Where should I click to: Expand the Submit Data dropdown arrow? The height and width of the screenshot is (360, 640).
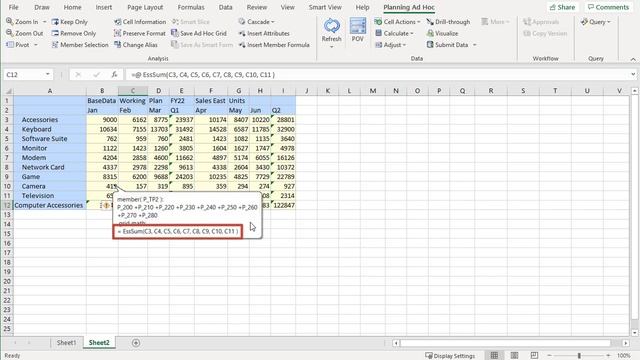pyautogui.click(x=474, y=44)
